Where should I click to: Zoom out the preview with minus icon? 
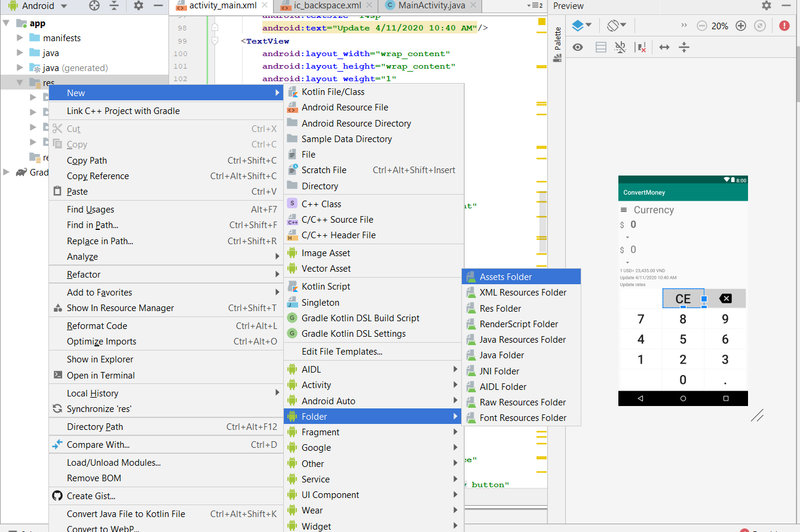702,26
